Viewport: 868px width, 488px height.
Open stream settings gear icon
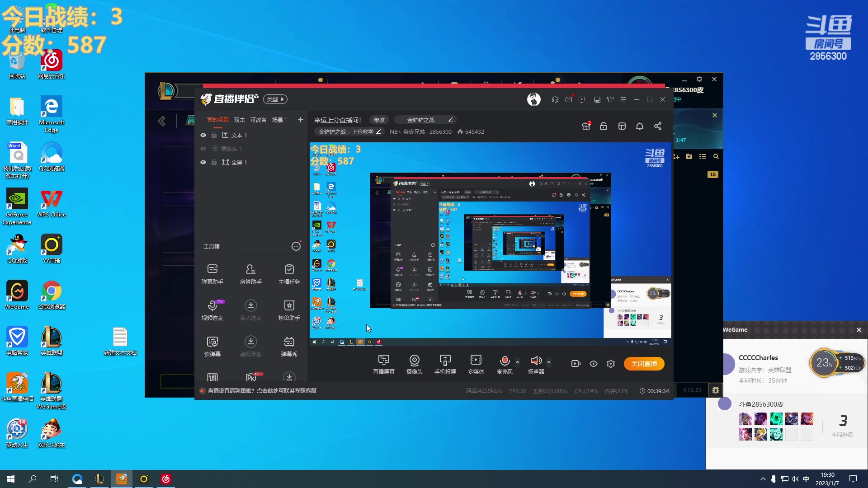point(611,364)
